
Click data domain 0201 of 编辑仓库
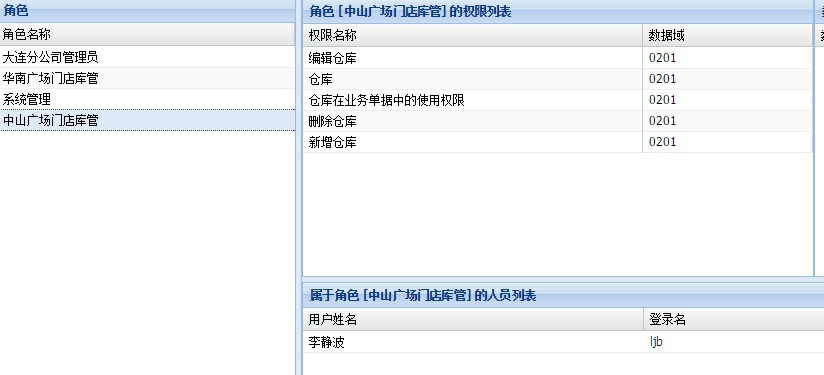727,58
